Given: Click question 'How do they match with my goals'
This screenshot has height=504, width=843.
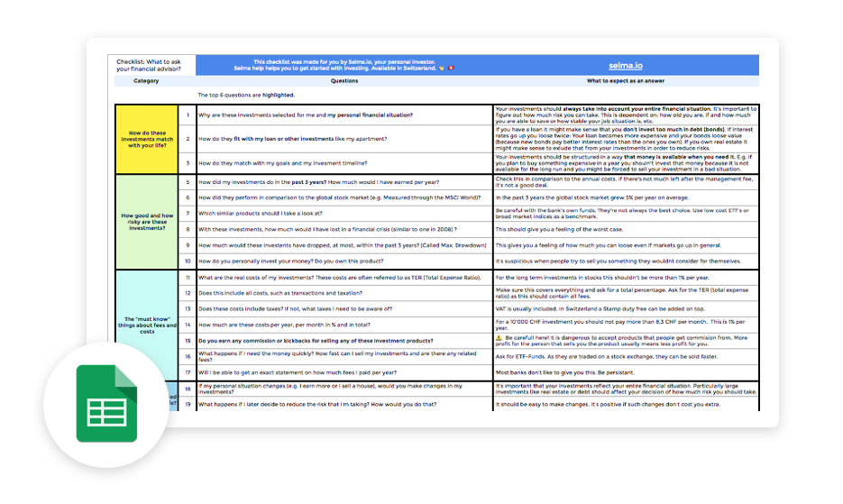Looking at the screenshot, I should (x=344, y=163).
